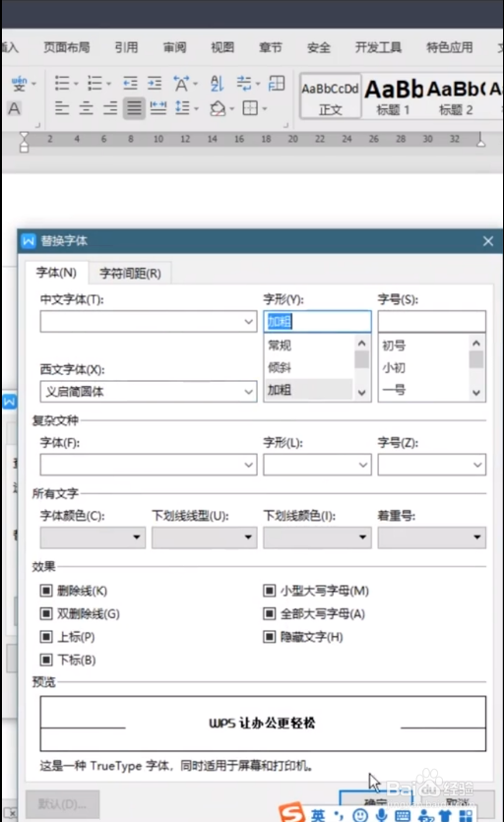
Task: Click the 字号(S) input field
Action: click(x=431, y=321)
